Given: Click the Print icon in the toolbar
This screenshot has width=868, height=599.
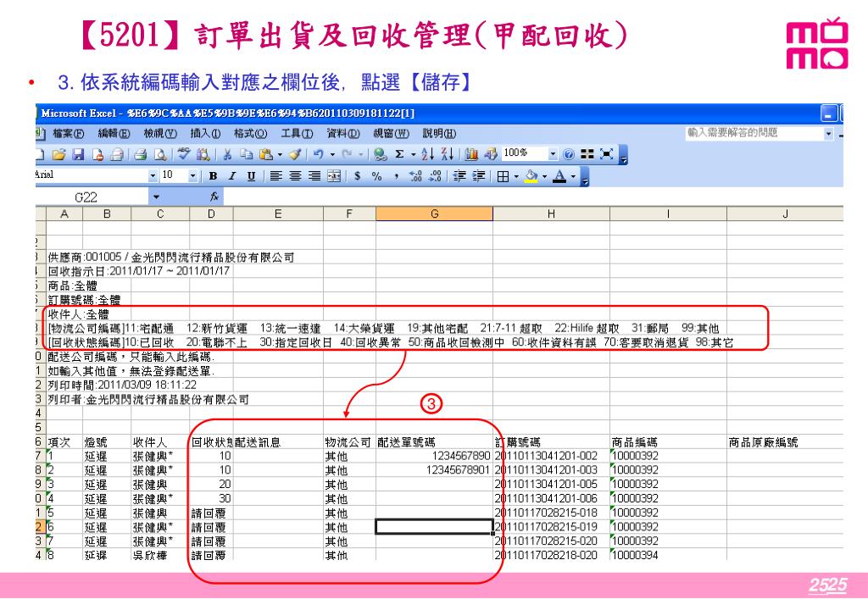Looking at the screenshot, I should [141, 154].
